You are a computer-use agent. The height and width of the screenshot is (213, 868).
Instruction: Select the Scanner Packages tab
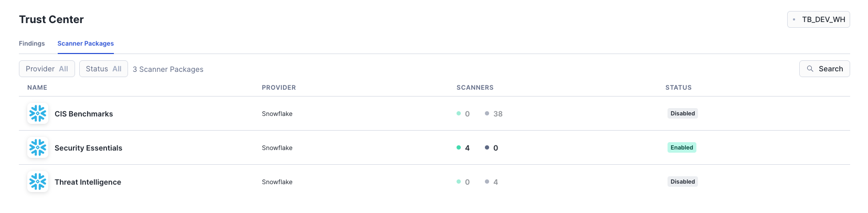[x=86, y=44]
